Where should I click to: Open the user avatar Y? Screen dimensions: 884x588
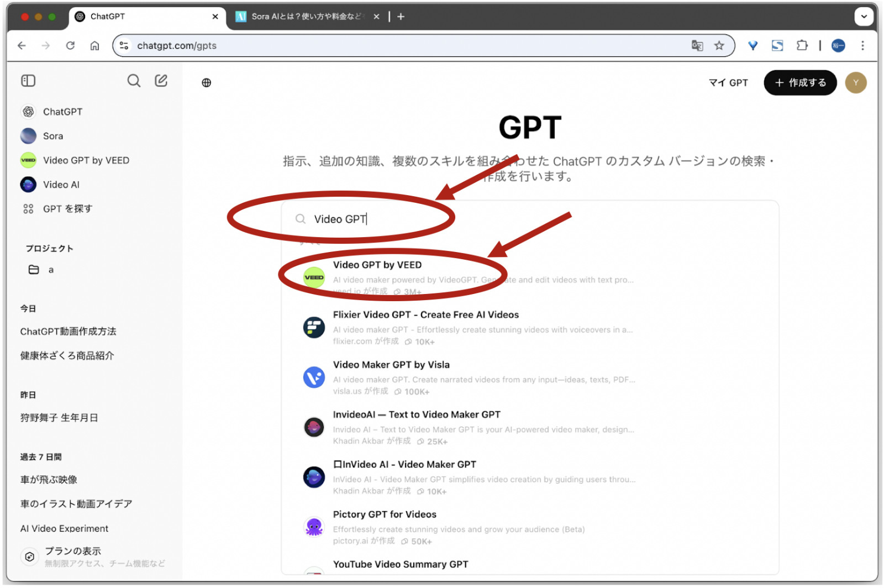856,83
